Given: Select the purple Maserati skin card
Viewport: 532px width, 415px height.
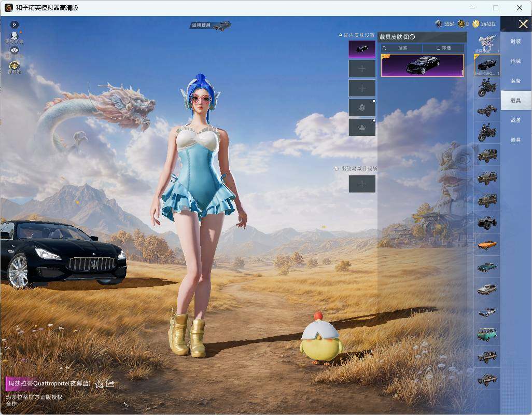Looking at the screenshot, I should pos(423,65).
